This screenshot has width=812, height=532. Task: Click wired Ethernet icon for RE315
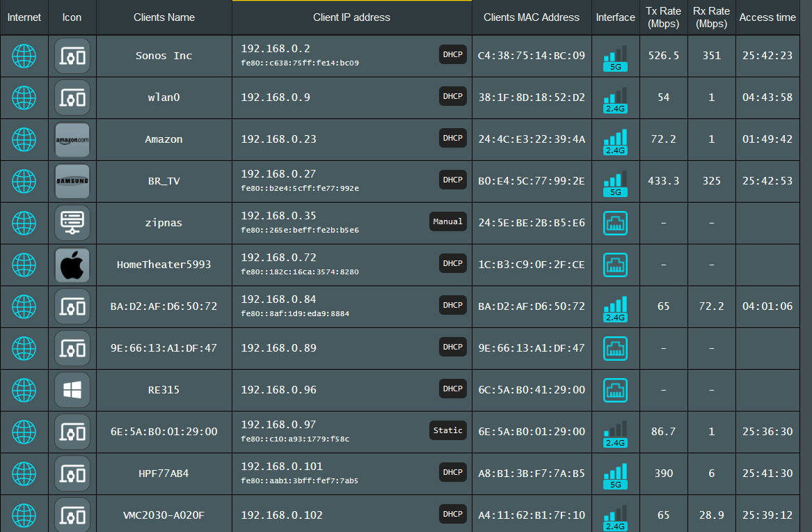[615, 390]
